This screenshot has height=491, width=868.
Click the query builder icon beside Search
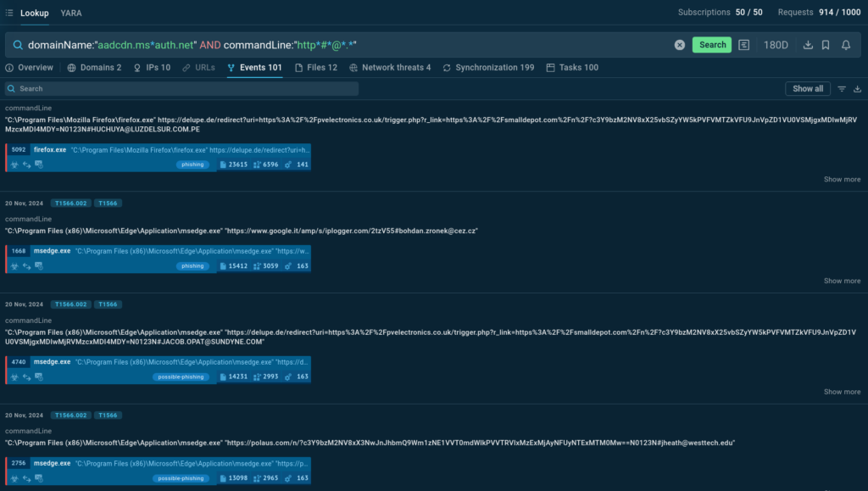(743, 45)
